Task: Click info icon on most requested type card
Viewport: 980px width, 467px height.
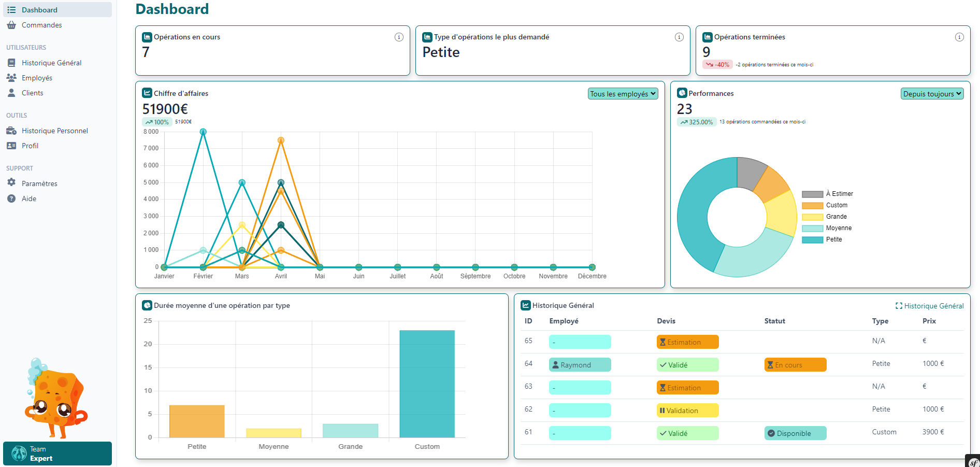Action: point(679,37)
